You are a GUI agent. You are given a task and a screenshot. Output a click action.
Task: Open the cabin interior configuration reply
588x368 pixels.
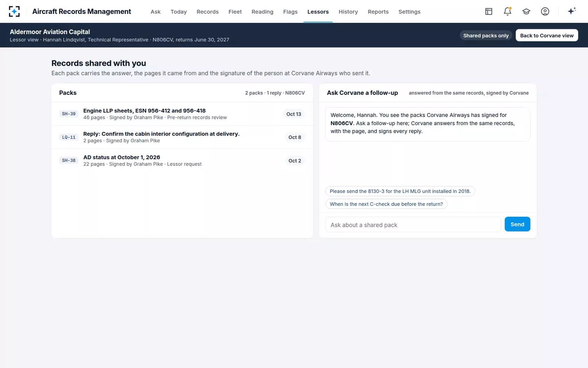[182, 137]
